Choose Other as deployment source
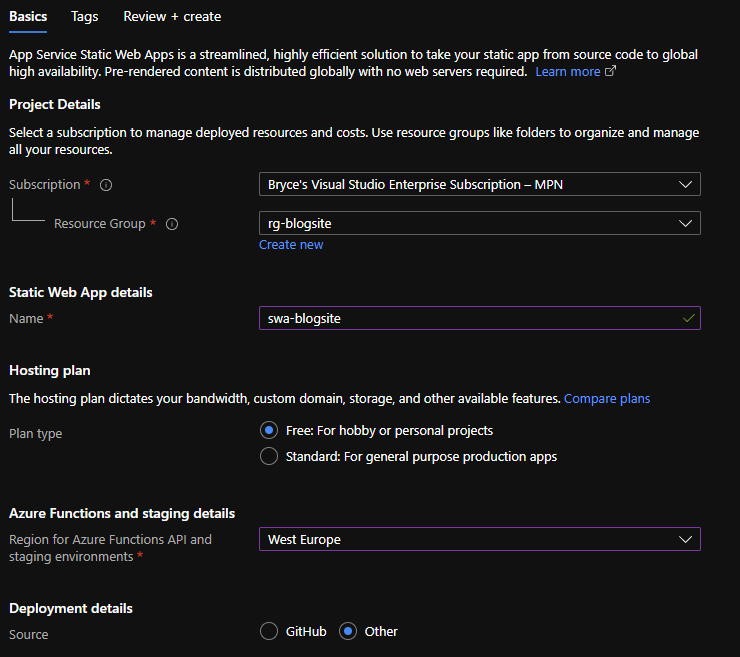The width and height of the screenshot is (740, 657). coord(348,631)
